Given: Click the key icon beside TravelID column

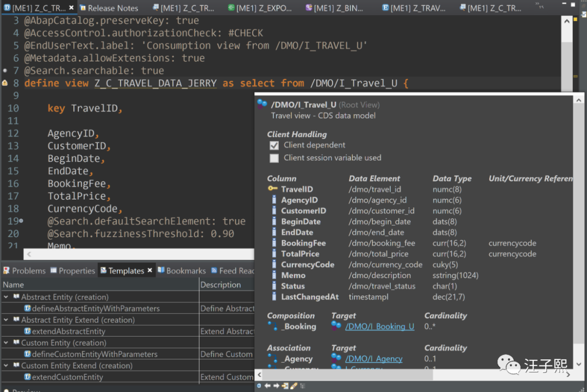Looking at the screenshot, I should click(272, 189).
